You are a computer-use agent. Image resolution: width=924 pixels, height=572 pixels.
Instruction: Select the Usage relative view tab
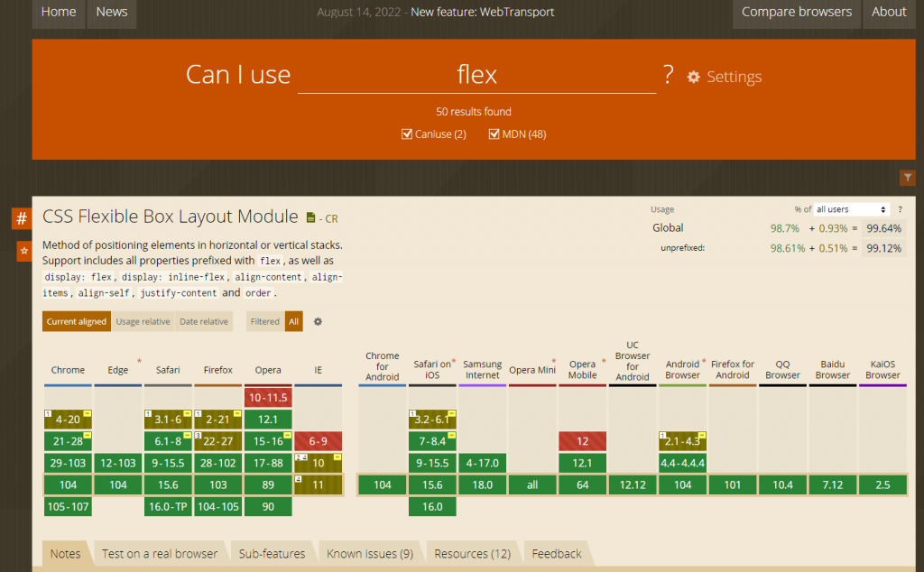tap(143, 321)
